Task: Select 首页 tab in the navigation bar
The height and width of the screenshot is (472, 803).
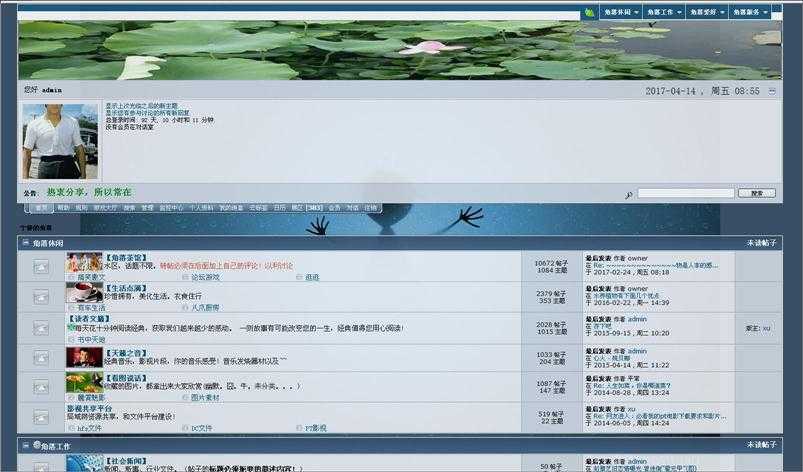Action: pyautogui.click(x=41, y=208)
